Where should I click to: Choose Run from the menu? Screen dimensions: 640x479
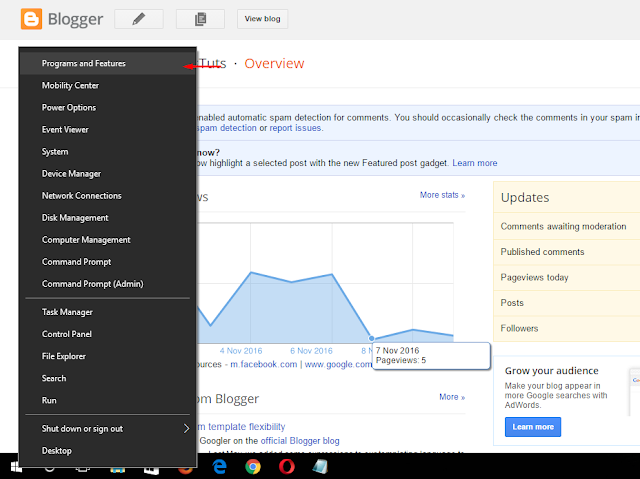coord(108,400)
